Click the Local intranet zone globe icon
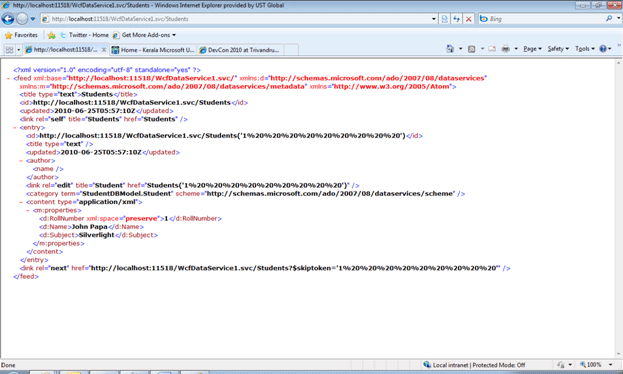 coord(427,364)
